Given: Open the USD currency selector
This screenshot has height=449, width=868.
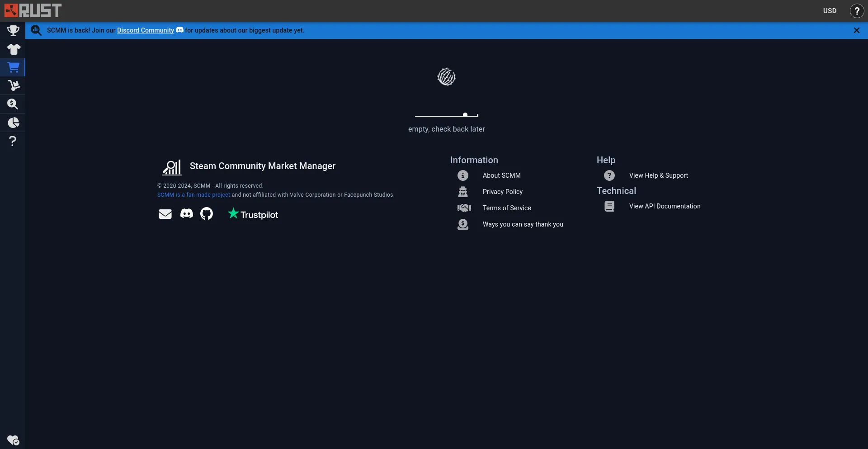Looking at the screenshot, I should tap(830, 11).
